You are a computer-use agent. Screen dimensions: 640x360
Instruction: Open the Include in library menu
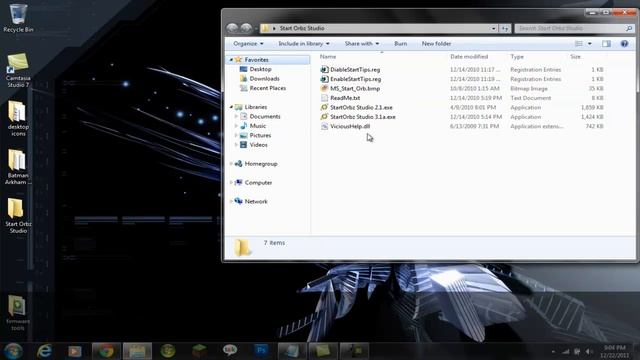tap(304, 44)
